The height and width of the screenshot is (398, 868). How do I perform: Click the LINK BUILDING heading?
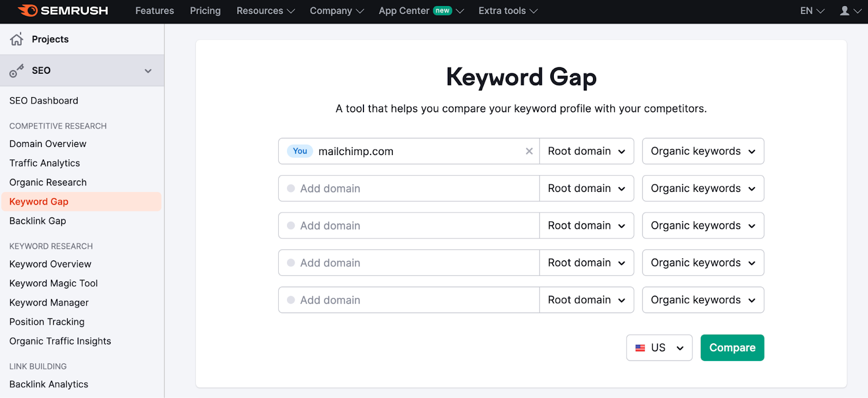point(38,367)
